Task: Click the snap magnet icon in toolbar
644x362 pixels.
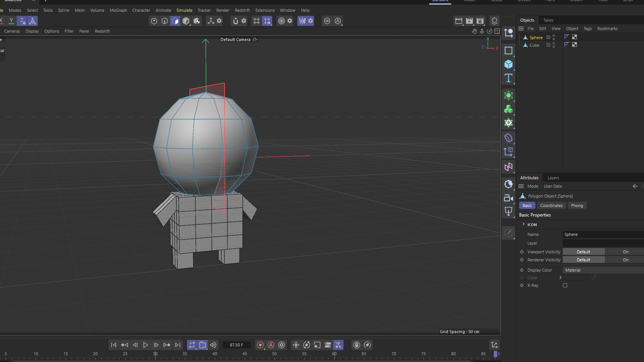Action: (235, 21)
